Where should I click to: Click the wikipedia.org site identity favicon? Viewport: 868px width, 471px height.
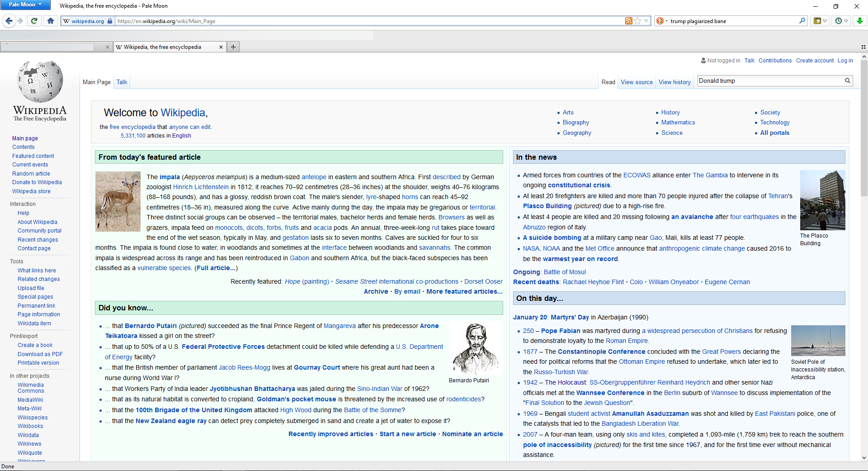[66, 21]
